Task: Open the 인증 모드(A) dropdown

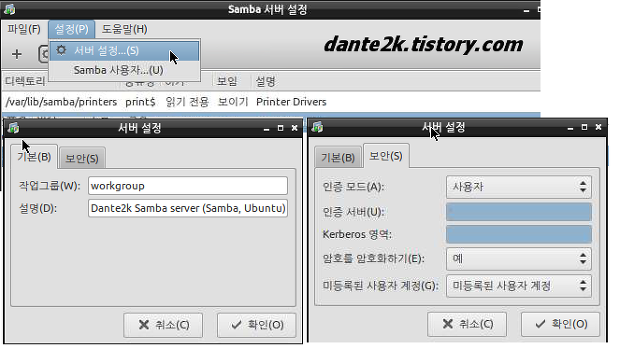Action: pyautogui.click(x=519, y=187)
